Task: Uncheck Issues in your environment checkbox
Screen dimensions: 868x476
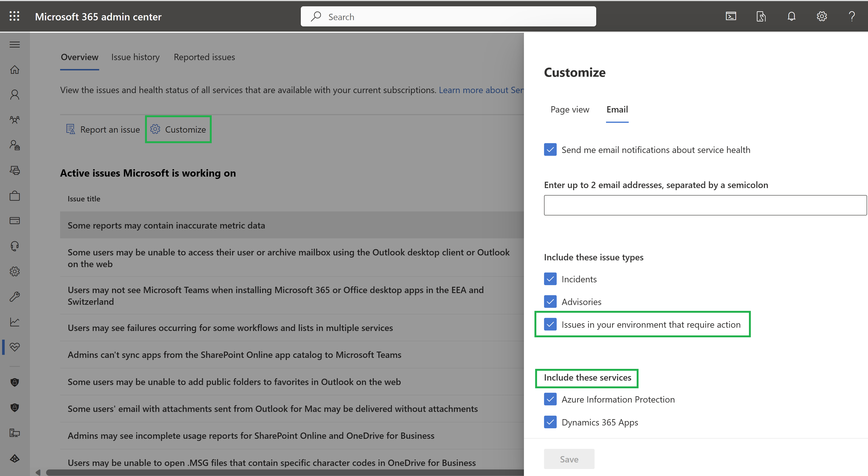Action: tap(550, 324)
